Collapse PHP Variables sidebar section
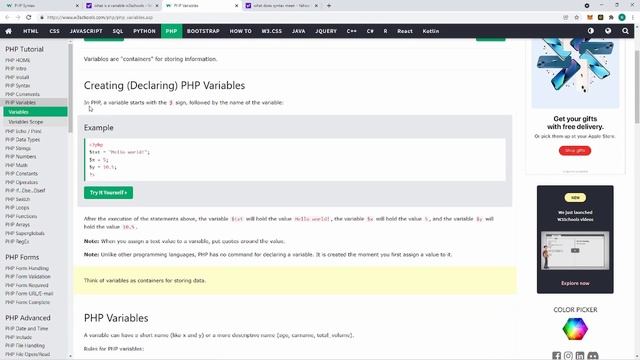The width and height of the screenshot is (640, 360). [34, 102]
